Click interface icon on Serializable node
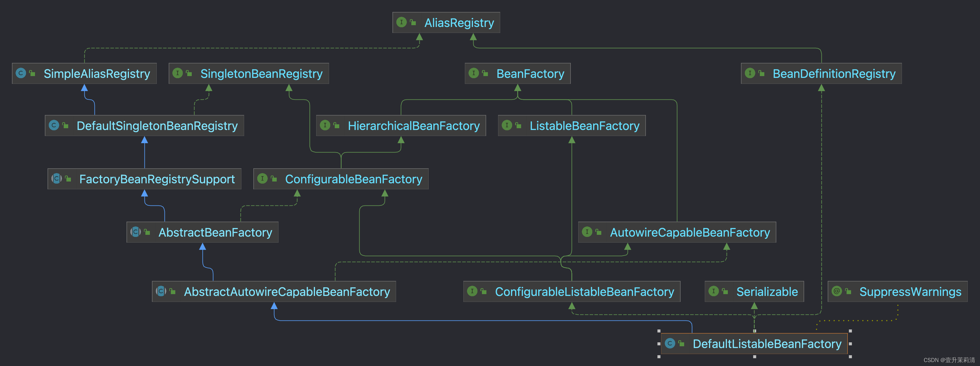 (x=713, y=291)
